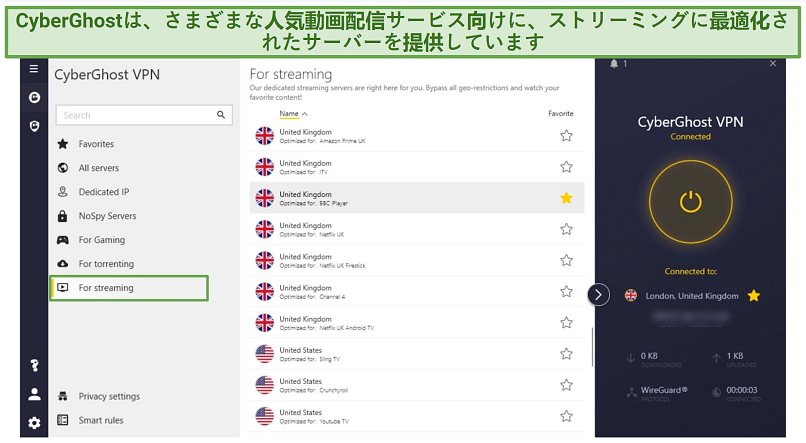Image resolution: width=806 pixels, height=443 pixels.
Task: Open the hamburger menu icon
Action: pyautogui.click(x=34, y=68)
